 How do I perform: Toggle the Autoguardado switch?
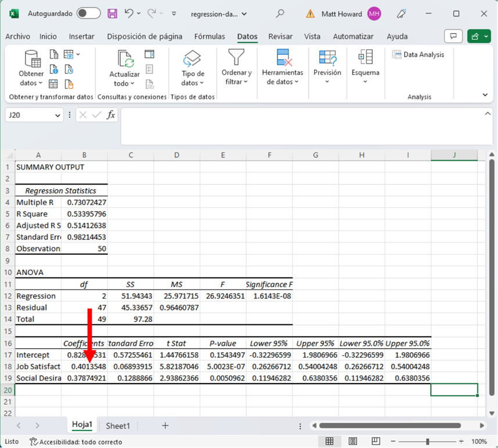point(88,13)
